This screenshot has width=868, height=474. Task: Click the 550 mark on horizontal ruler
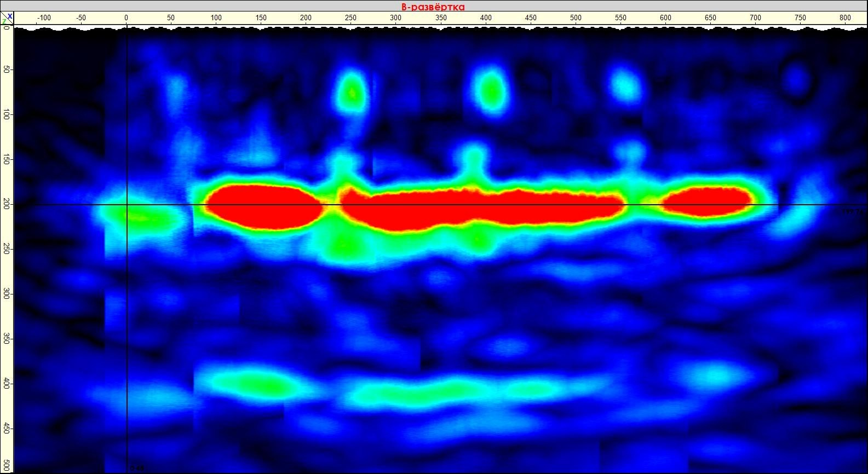(620, 18)
